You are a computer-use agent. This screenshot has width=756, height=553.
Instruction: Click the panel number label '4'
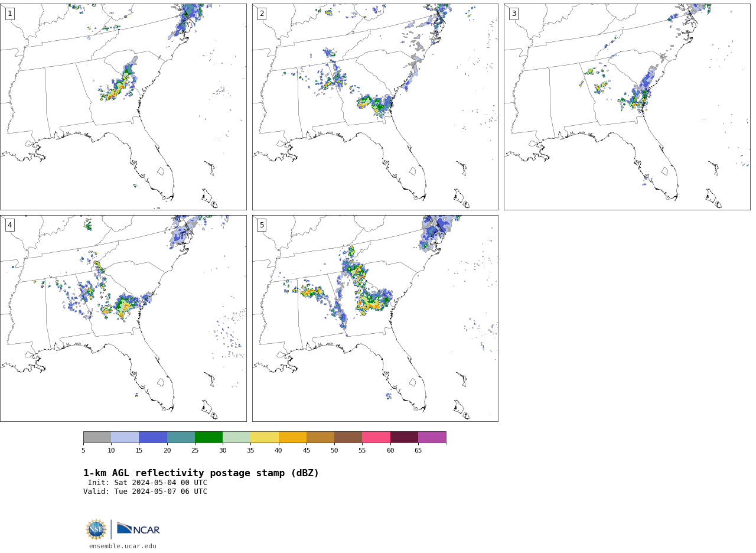click(x=9, y=225)
